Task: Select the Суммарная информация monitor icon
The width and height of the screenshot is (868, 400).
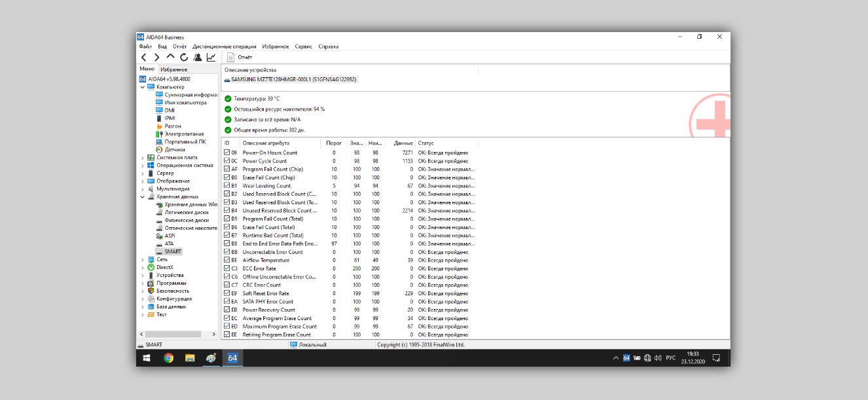Action: pyautogui.click(x=159, y=94)
